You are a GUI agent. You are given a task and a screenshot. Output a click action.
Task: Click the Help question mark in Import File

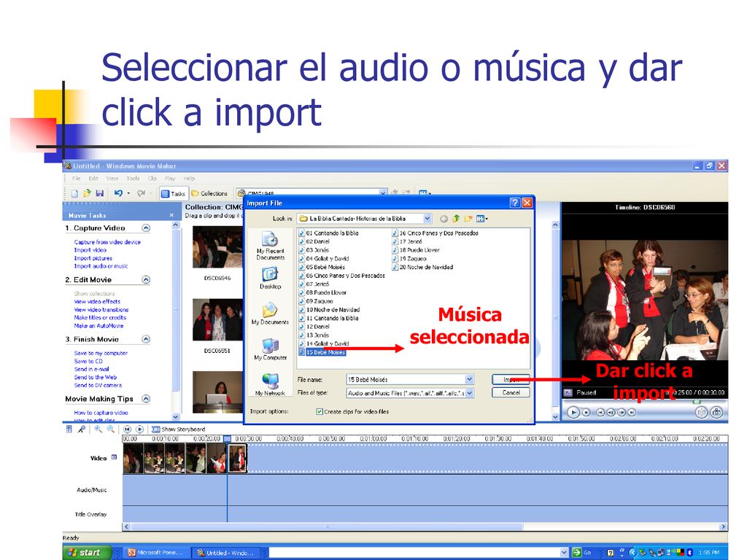(514, 203)
